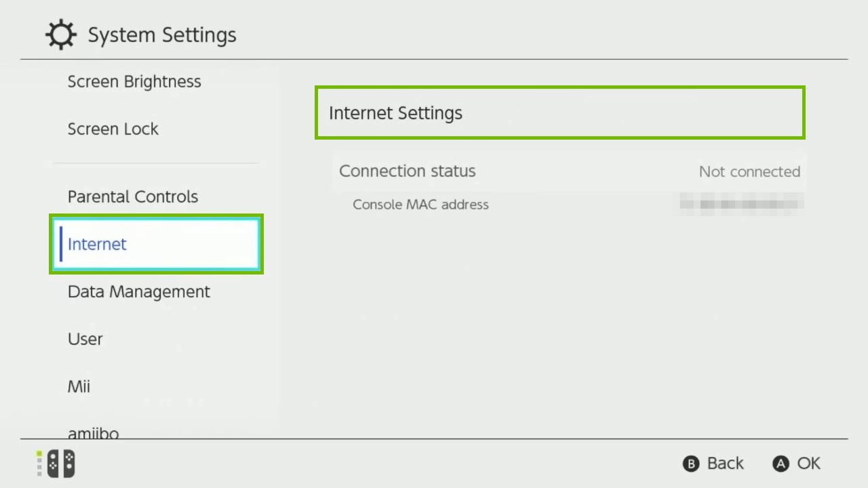The image size is (868, 488).
Task: Select Parental Controls from the sidebar
Action: [132, 197]
